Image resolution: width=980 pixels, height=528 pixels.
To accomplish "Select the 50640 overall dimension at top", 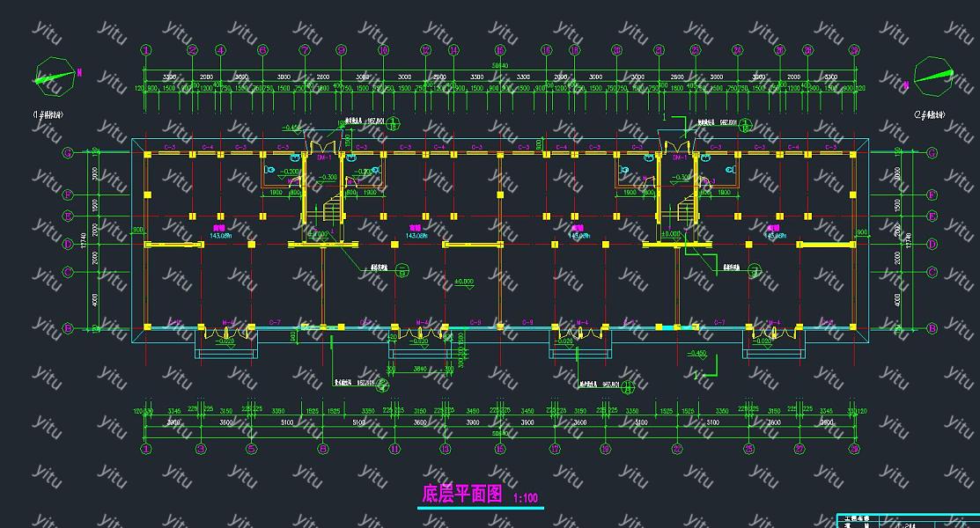I will (499, 67).
